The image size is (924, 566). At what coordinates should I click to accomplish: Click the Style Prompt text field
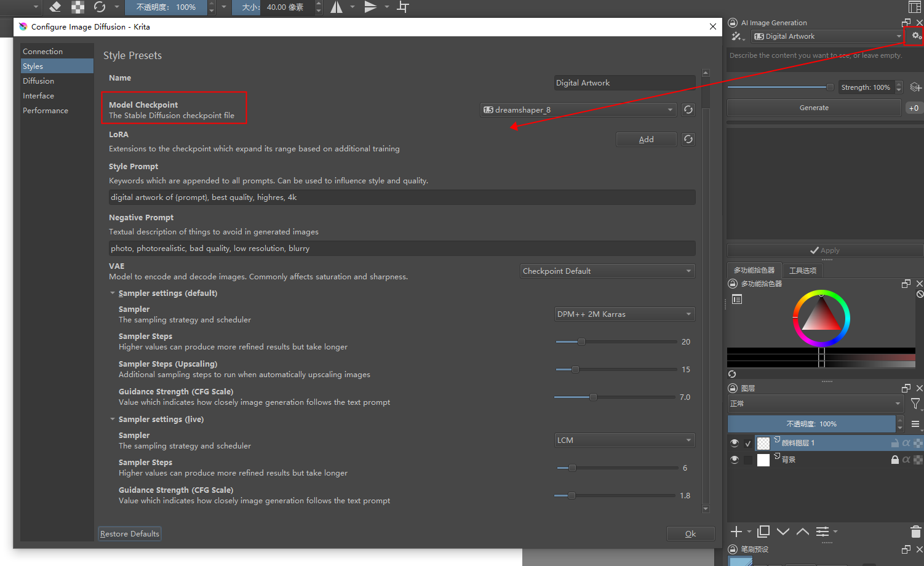pos(402,197)
